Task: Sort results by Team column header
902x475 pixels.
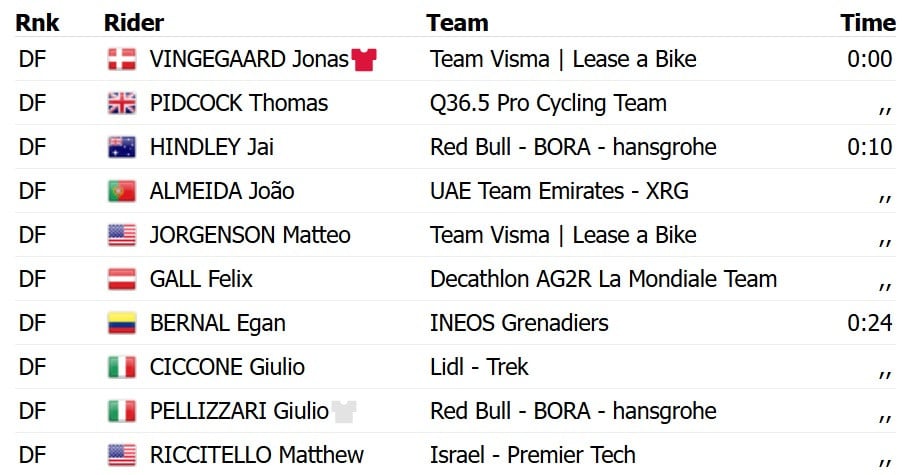Action: click(x=457, y=23)
